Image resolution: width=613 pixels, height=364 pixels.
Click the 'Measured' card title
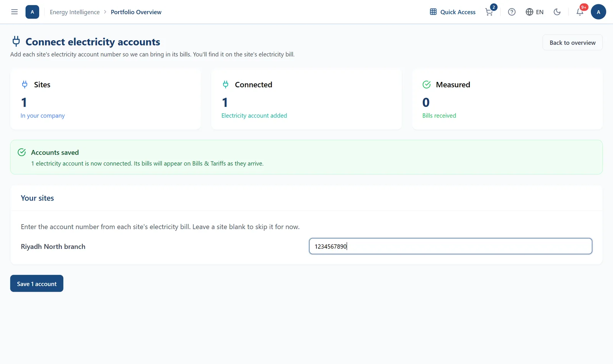[453, 85]
